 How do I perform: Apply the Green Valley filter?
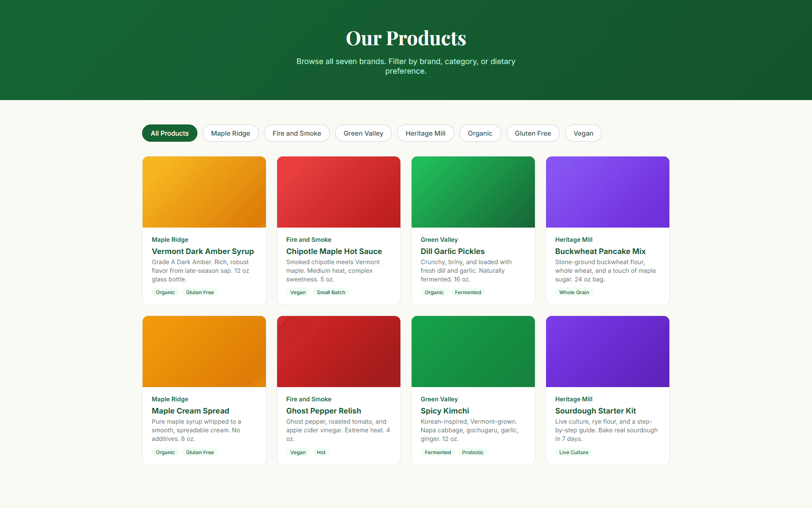[x=363, y=133]
